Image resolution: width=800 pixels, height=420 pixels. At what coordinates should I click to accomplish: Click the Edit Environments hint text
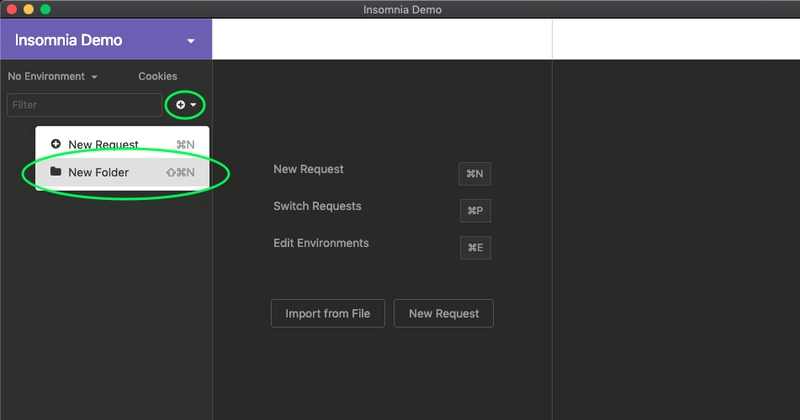point(321,243)
